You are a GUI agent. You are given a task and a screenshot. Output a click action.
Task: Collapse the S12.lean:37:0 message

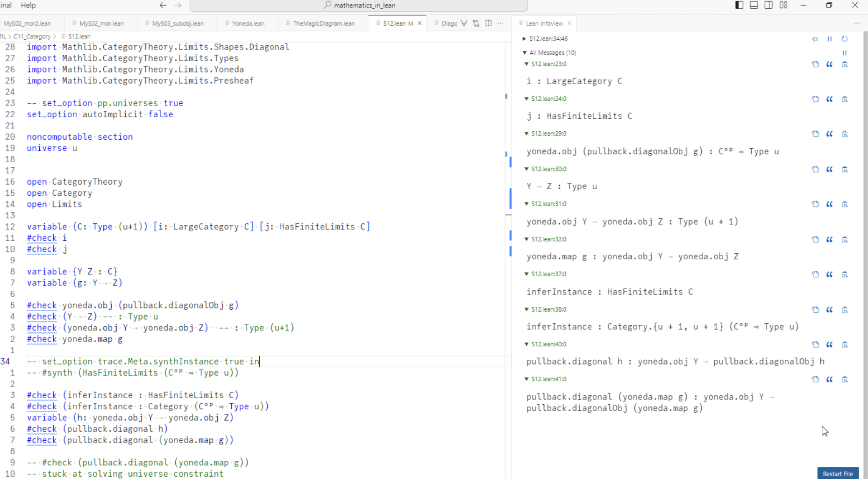(x=526, y=274)
